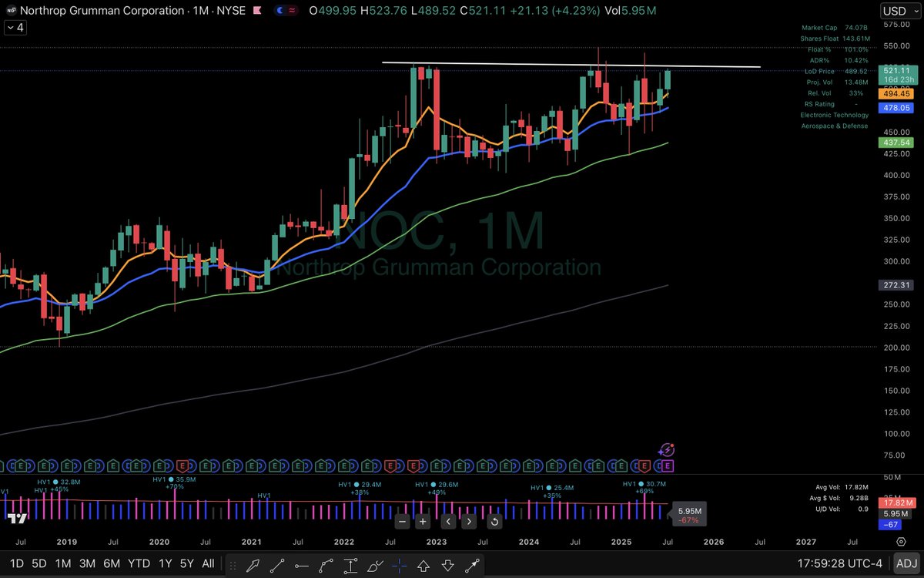Click the purple earnings E marker at July 2025
The height and width of the screenshot is (578, 924).
668,465
